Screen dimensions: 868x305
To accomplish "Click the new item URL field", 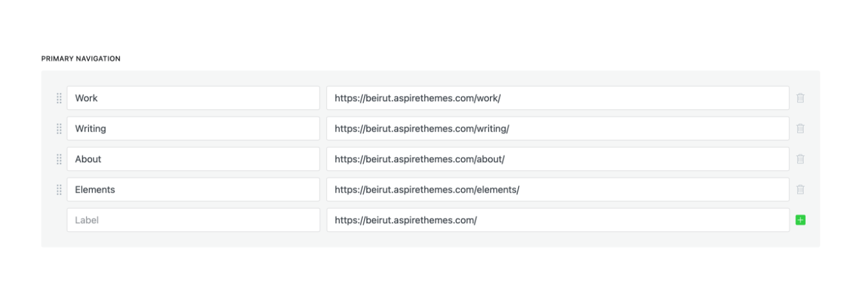I will tap(557, 220).
